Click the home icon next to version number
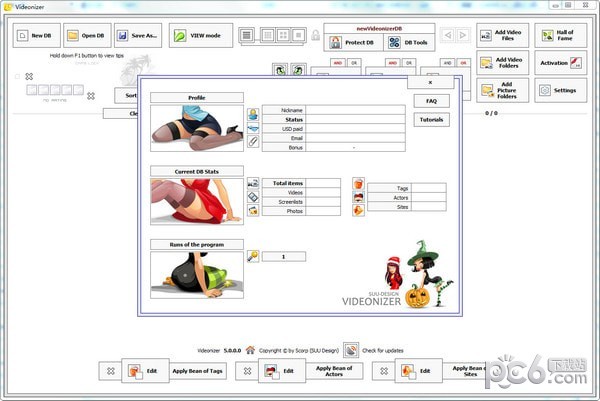Image resolution: width=600 pixels, height=401 pixels. click(x=249, y=351)
